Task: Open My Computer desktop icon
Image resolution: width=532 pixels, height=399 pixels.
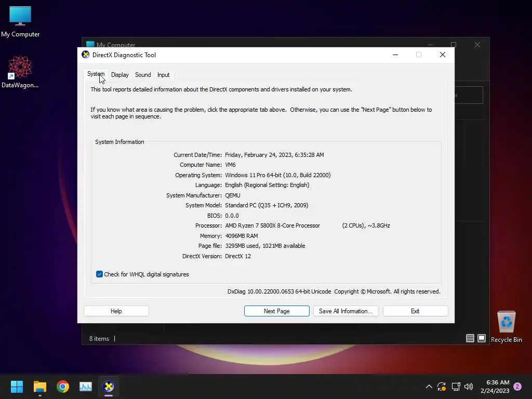Action: tap(20, 22)
